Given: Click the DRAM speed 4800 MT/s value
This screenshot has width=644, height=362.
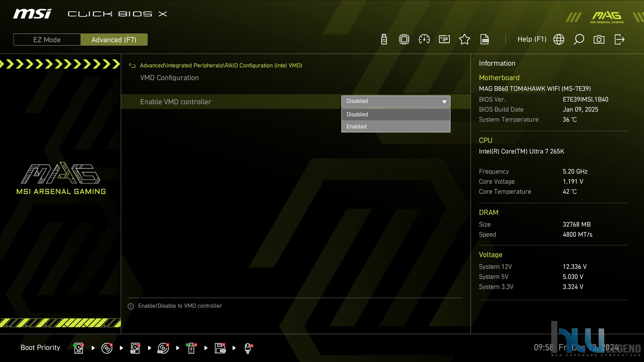Looking at the screenshot, I should click(x=577, y=235).
